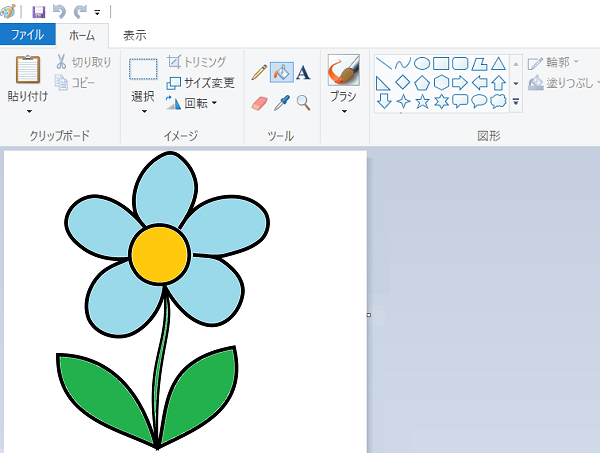Choose the Four-point star shape
Screen dimensions: 600x453
click(x=403, y=102)
